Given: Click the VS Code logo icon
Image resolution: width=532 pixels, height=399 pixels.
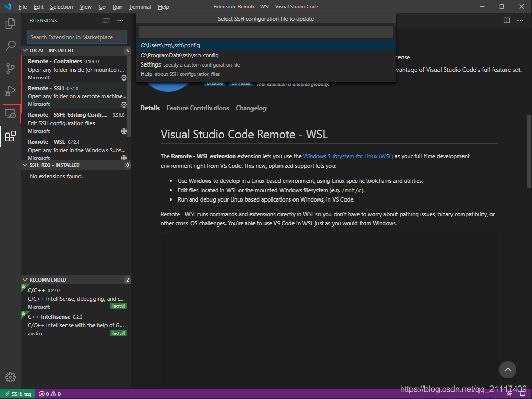Looking at the screenshot, I should 7,6.
